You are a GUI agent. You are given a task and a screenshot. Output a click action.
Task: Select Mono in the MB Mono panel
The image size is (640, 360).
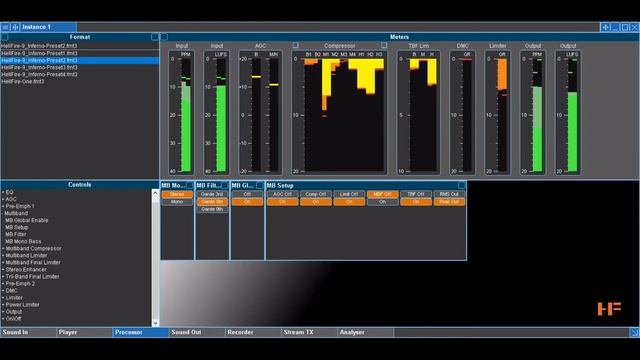[177, 202]
